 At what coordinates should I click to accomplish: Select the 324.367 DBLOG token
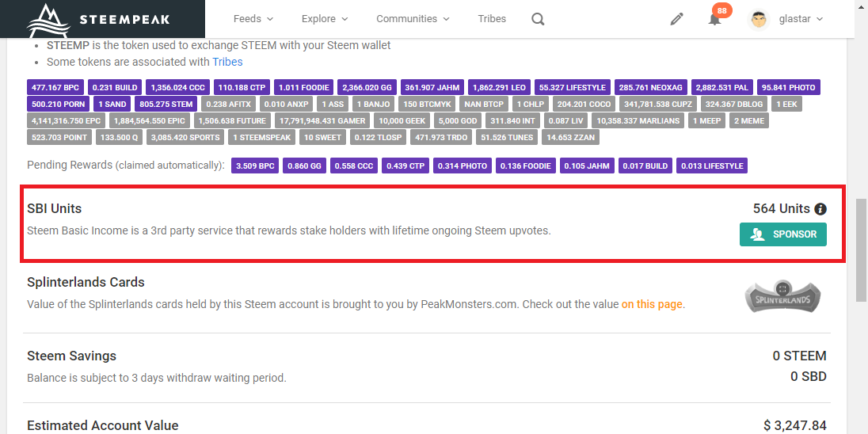(734, 104)
